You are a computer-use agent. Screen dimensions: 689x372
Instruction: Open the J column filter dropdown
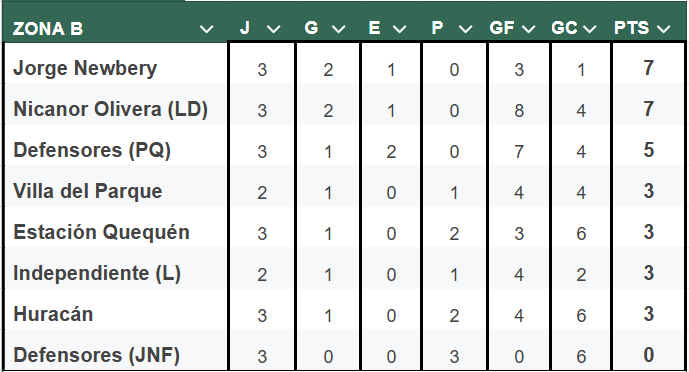tap(273, 29)
